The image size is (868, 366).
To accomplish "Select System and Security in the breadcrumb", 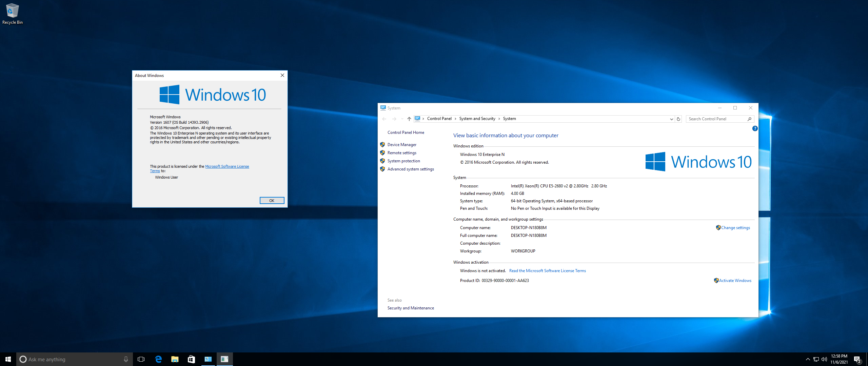I will tap(477, 119).
